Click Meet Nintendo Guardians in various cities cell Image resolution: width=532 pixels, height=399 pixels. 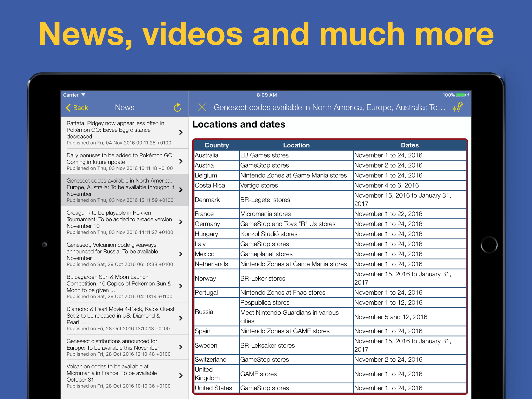click(296, 317)
